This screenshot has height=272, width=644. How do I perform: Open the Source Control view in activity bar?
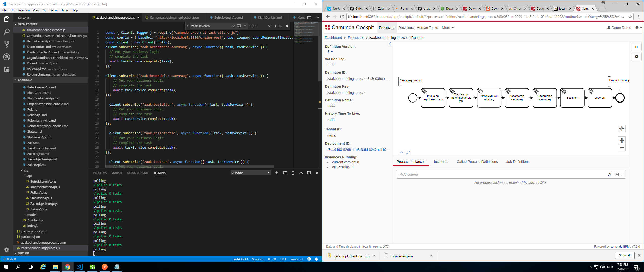tap(7, 44)
